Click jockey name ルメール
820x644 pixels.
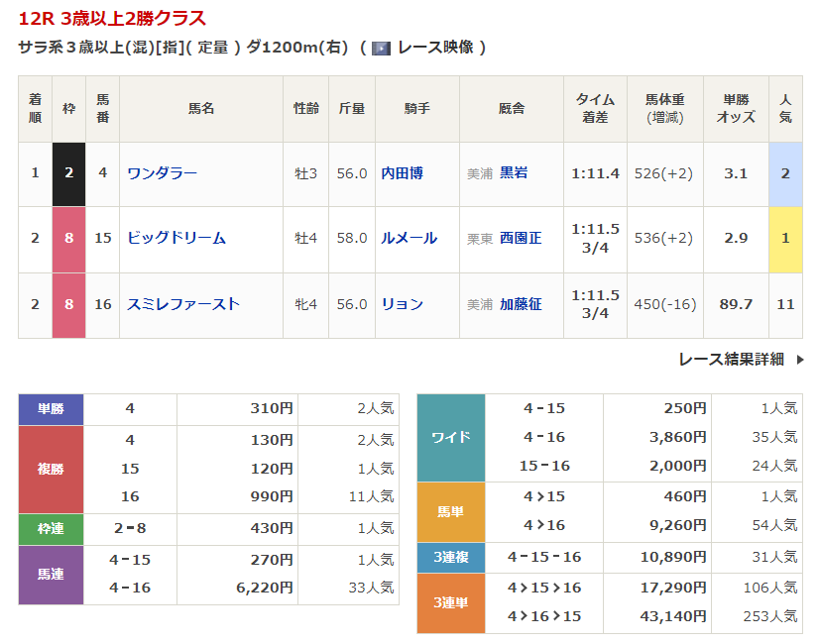click(409, 239)
